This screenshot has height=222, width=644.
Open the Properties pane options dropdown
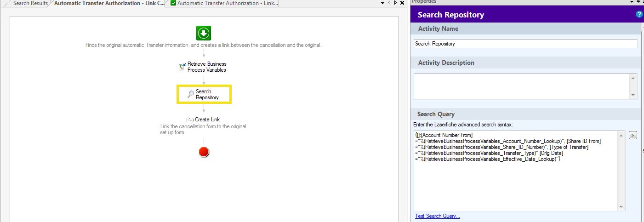pyautogui.click(x=633, y=2)
